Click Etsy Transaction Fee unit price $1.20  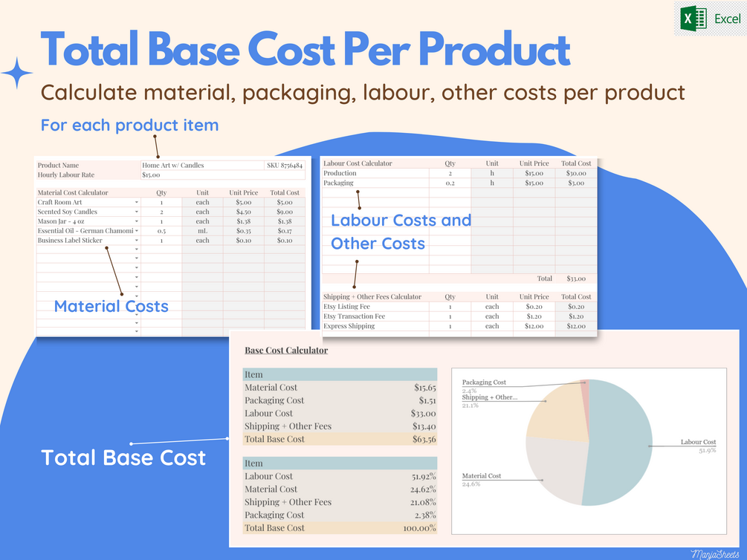pyautogui.click(x=534, y=316)
